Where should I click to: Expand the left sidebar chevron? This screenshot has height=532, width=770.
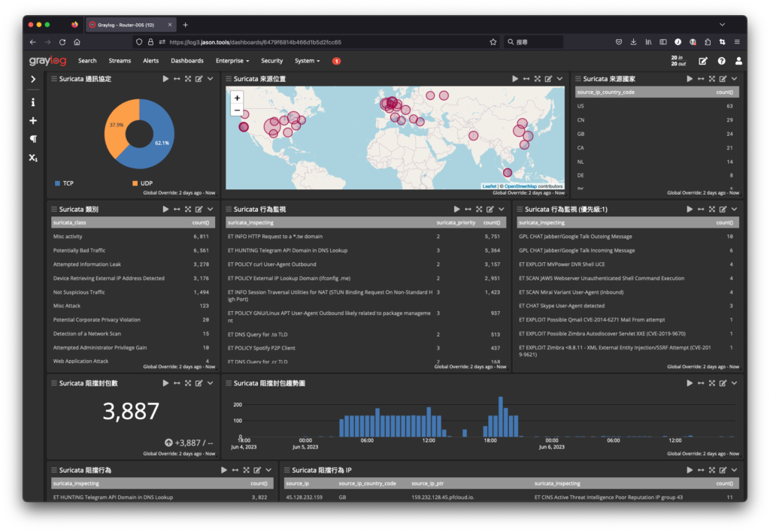33,79
